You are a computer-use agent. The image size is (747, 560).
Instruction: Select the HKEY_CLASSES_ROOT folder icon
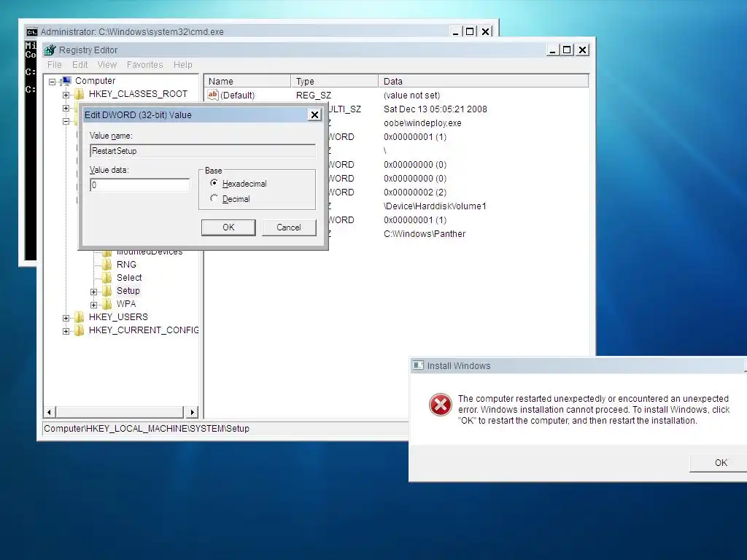(80, 94)
